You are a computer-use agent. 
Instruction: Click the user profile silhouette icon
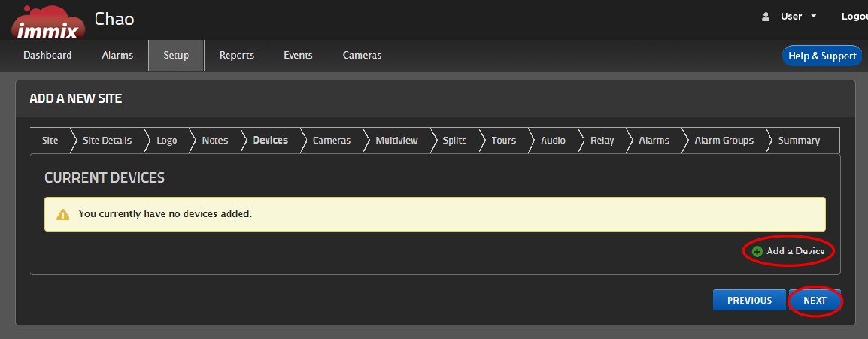(766, 17)
